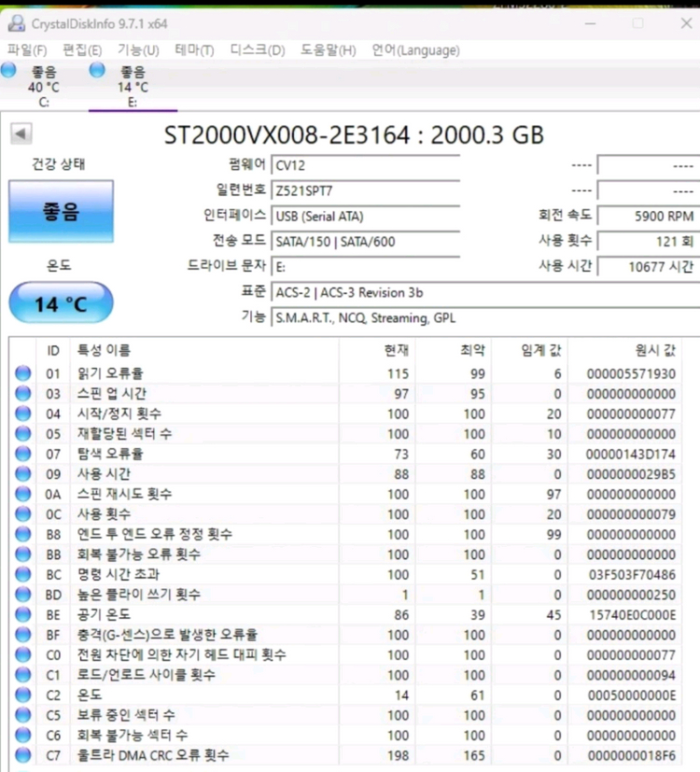Click status icon for 07 탐색 오류율
The image size is (700, 772).
pyautogui.click(x=22, y=454)
